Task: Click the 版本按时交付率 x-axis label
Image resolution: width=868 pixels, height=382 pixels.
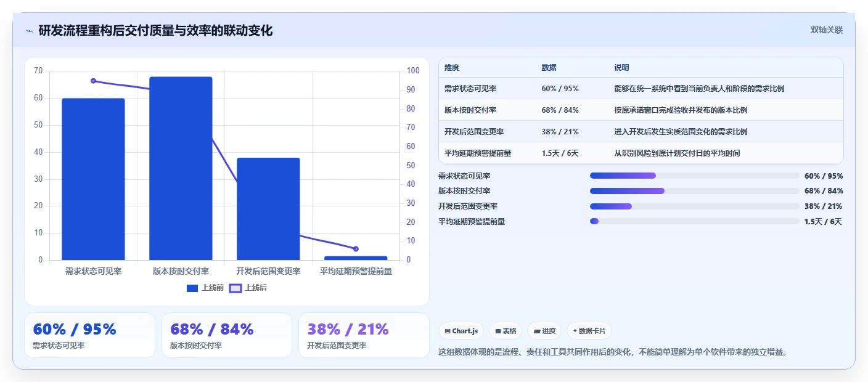Action: (x=181, y=271)
